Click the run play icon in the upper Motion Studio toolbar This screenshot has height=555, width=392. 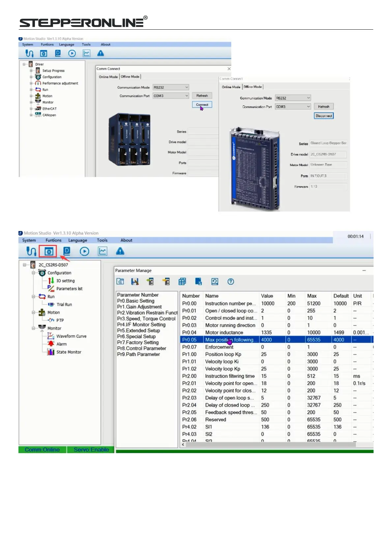(72, 53)
